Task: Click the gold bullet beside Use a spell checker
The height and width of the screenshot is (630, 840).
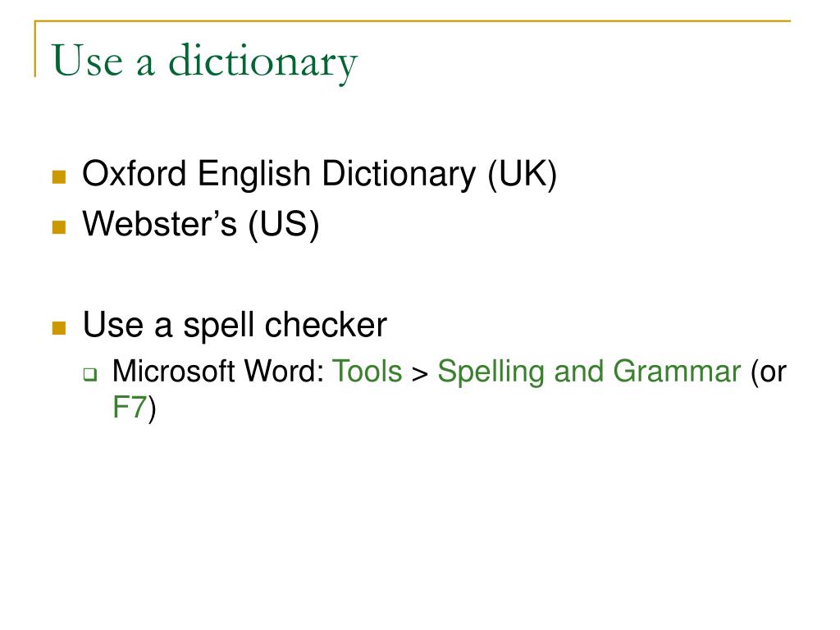Action: [59, 328]
